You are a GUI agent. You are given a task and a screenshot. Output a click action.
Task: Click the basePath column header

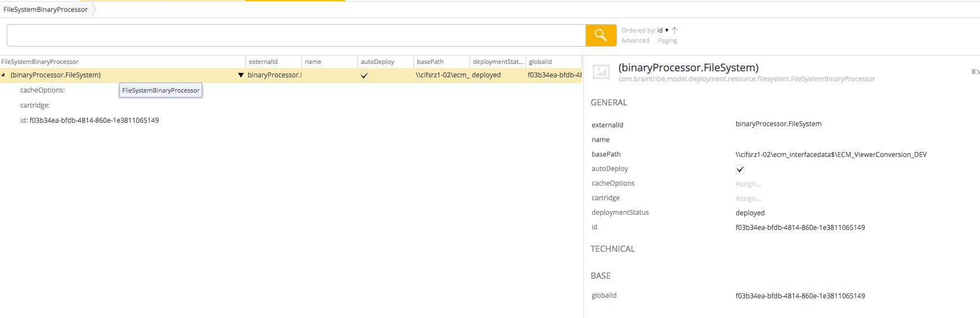coord(430,62)
